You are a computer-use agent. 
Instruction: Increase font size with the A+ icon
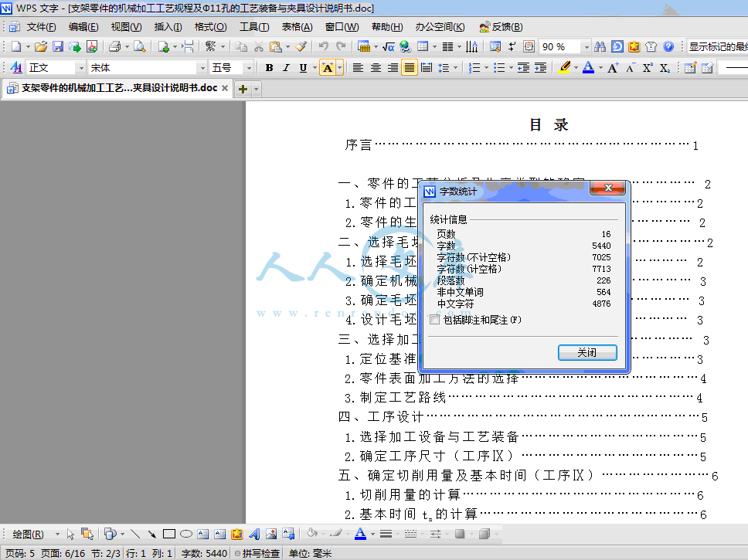(613, 68)
